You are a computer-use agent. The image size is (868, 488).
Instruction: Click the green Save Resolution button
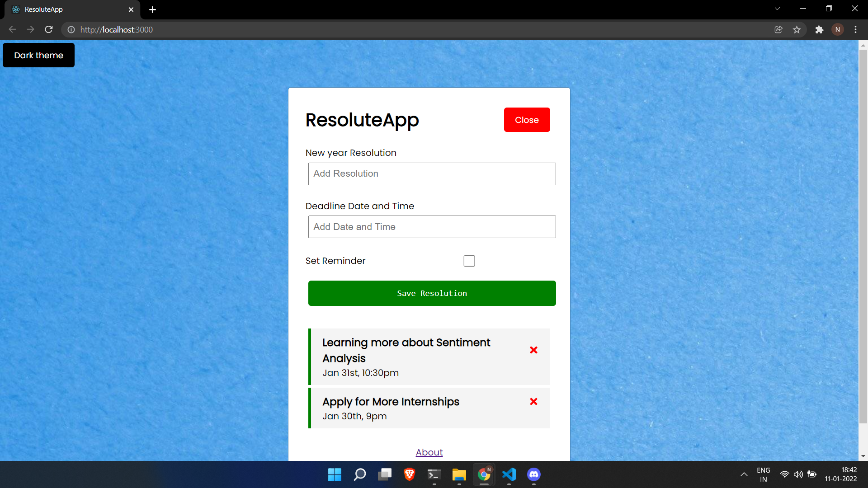[432, 293]
